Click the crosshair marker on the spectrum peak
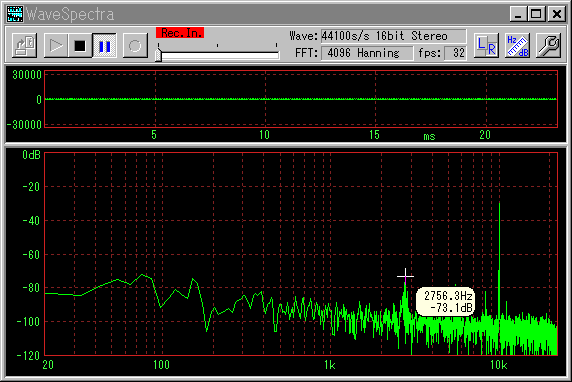The width and height of the screenshot is (572, 382). [405, 276]
